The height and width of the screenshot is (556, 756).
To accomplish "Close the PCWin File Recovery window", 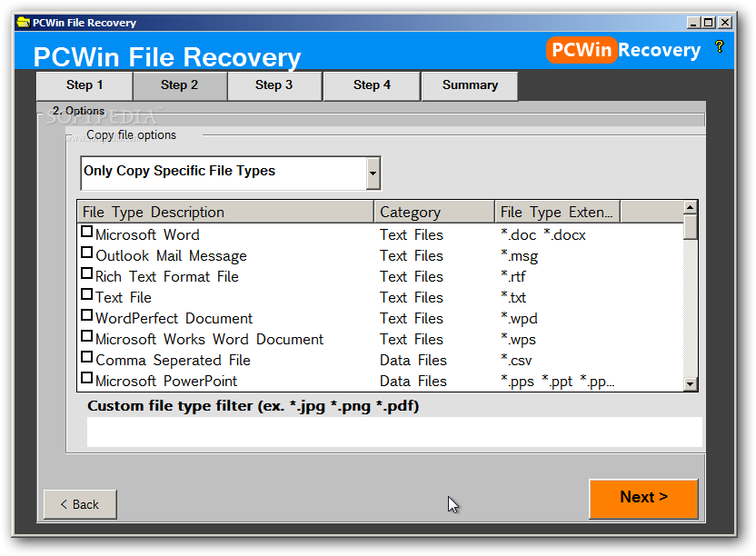I will click(725, 22).
